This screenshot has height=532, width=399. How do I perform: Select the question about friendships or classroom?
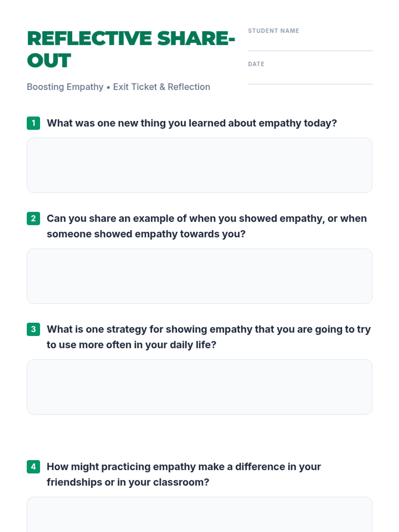184,474
